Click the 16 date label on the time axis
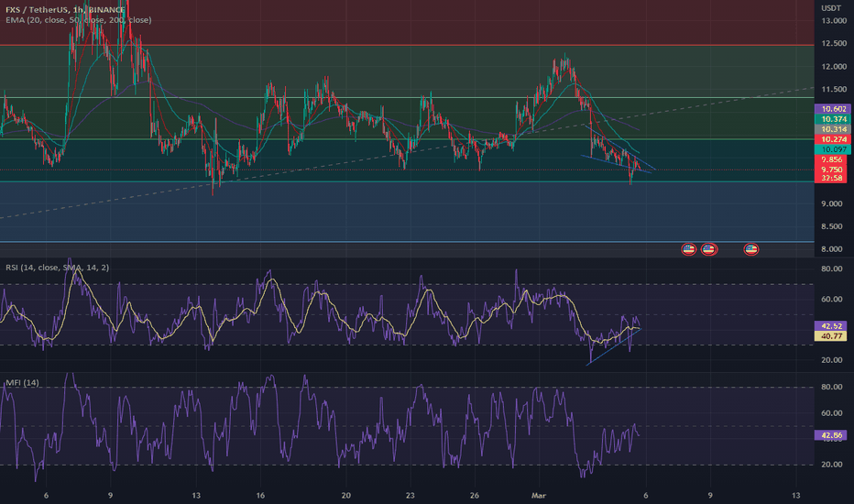This screenshot has height=504, width=854. pyautogui.click(x=260, y=495)
